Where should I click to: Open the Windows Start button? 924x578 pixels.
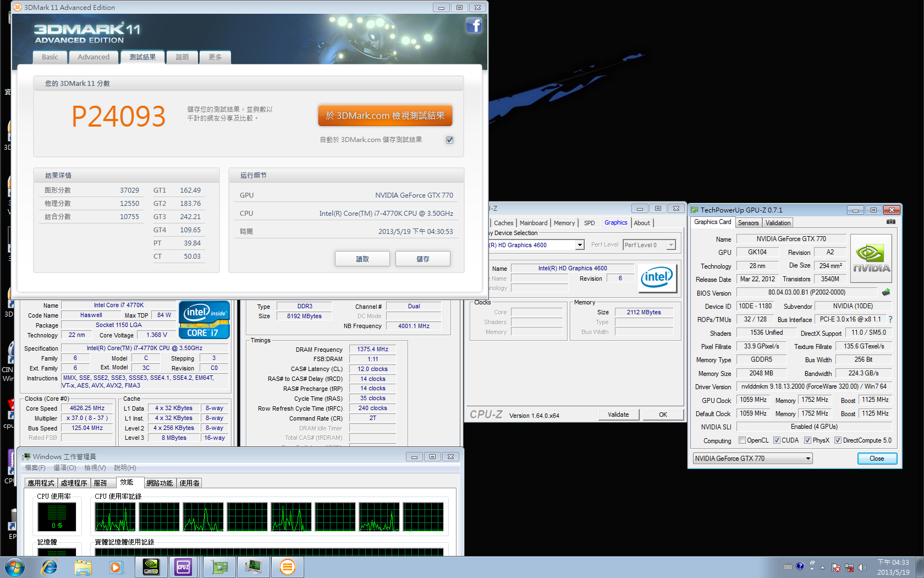coord(15,567)
